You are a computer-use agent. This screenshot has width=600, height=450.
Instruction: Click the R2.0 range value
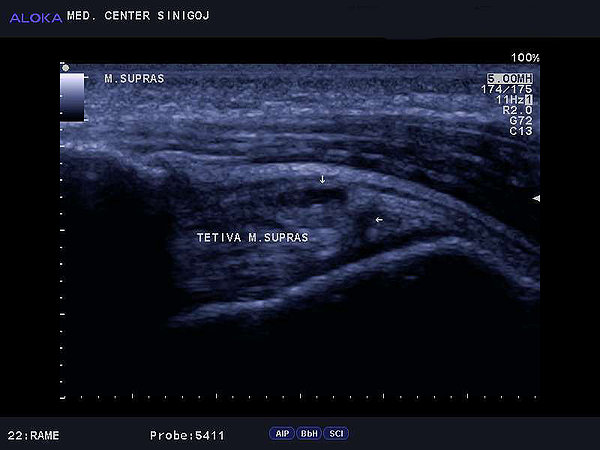[x=517, y=110]
